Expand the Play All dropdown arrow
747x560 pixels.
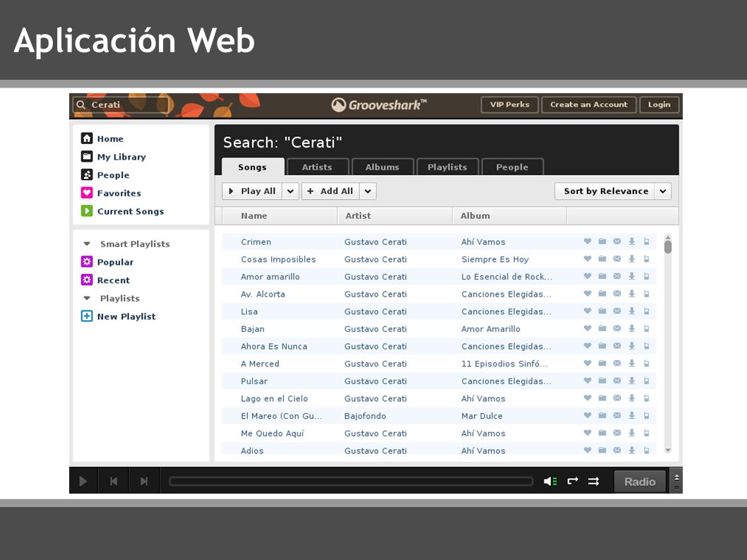pos(291,191)
